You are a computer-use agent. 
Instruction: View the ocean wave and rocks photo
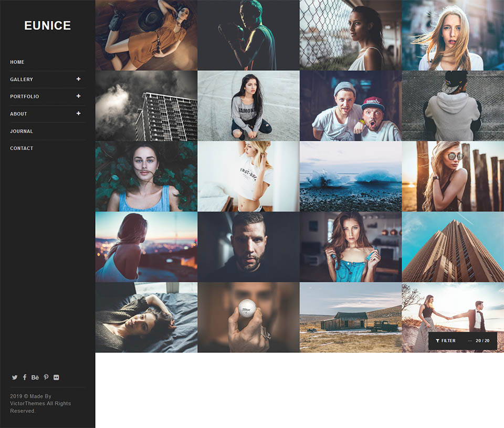pos(350,176)
